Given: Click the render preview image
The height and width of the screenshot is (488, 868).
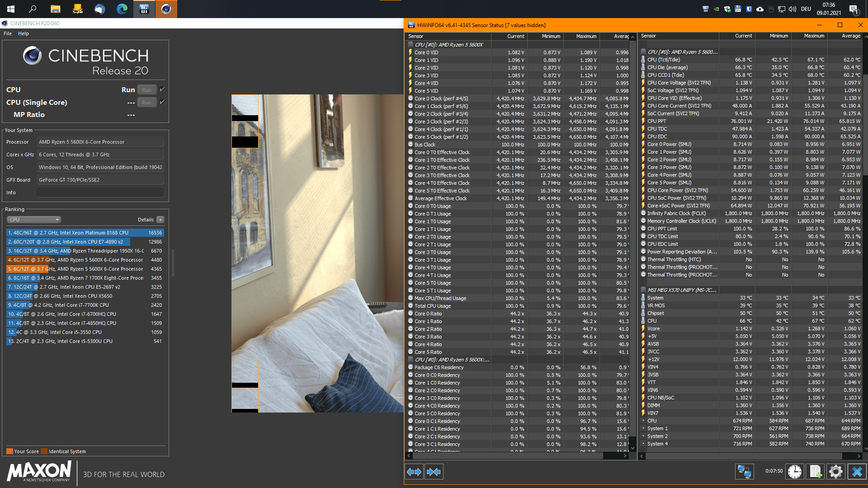Looking at the screenshot, I should pyautogui.click(x=317, y=253).
